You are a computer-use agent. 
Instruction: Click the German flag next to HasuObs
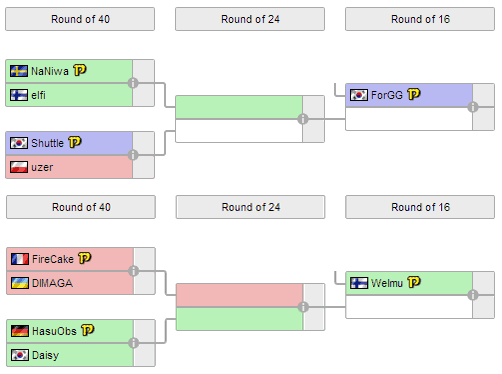[20, 331]
